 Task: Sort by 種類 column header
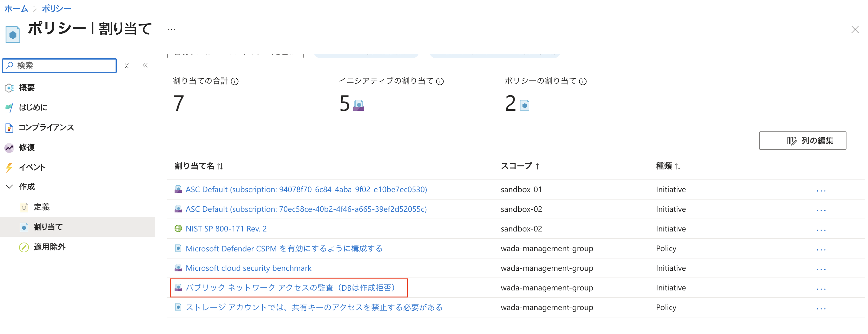point(669,166)
